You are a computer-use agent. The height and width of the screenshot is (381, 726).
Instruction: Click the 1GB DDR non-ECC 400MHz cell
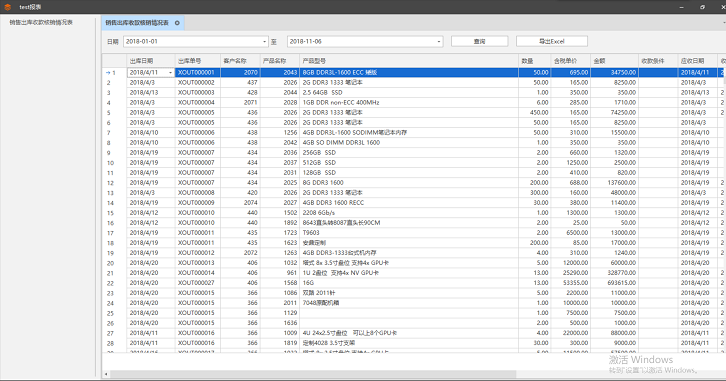coord(409,103)
